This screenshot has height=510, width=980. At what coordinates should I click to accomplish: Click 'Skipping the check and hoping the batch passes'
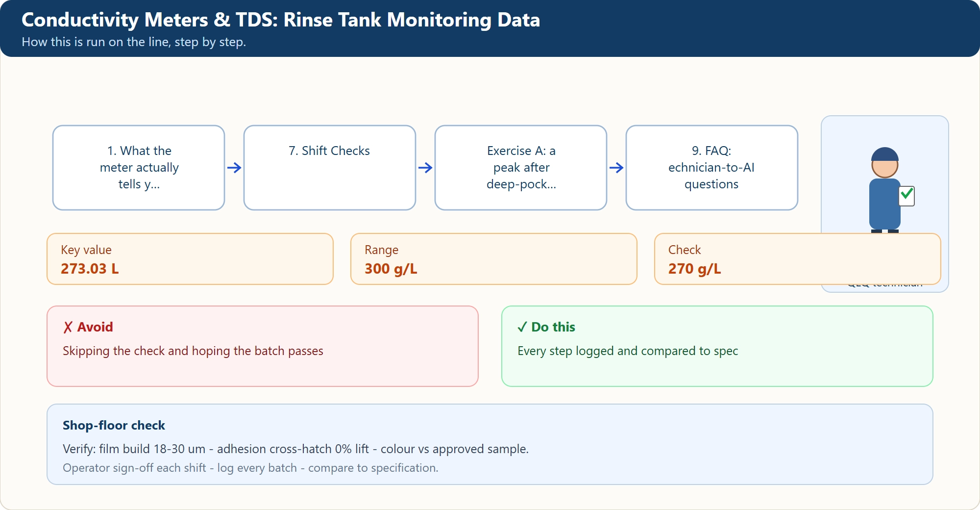(193, 351)
